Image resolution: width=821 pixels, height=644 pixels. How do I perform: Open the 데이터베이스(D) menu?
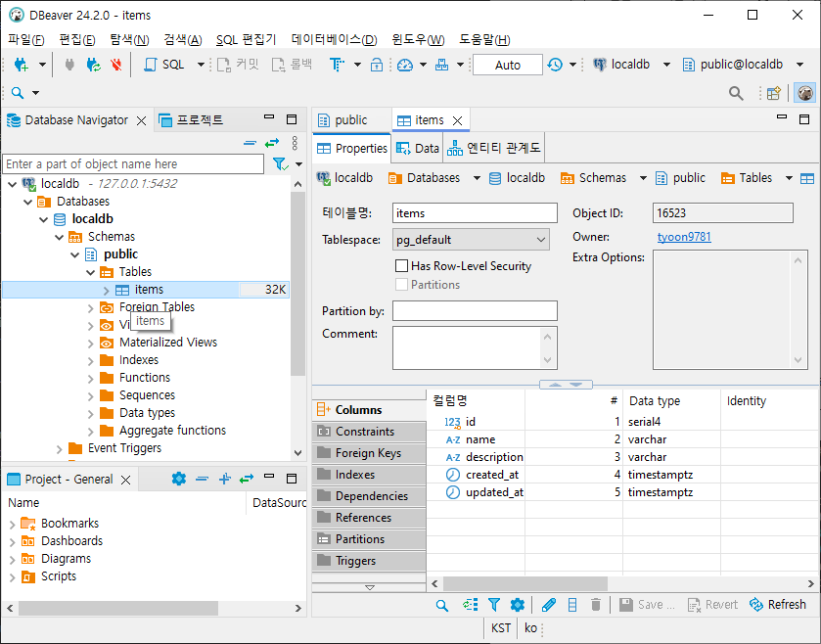[x=334, y=40]
